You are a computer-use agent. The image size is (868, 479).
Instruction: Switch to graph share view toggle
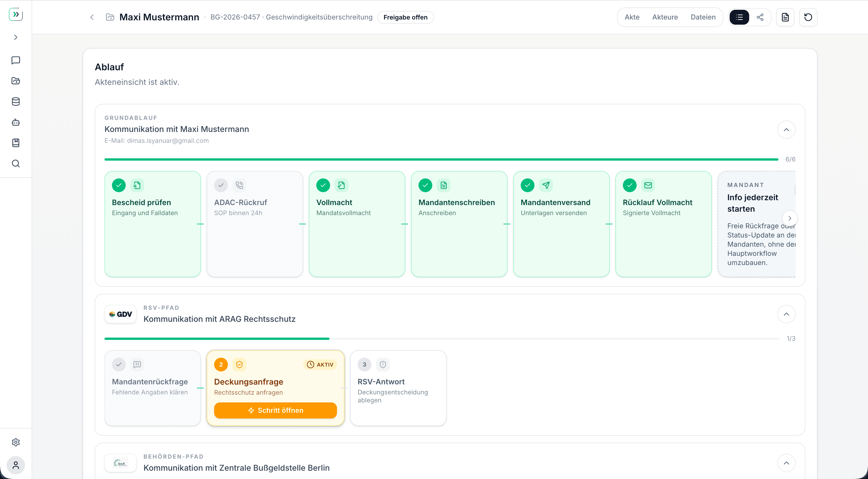tap(760, 17)
